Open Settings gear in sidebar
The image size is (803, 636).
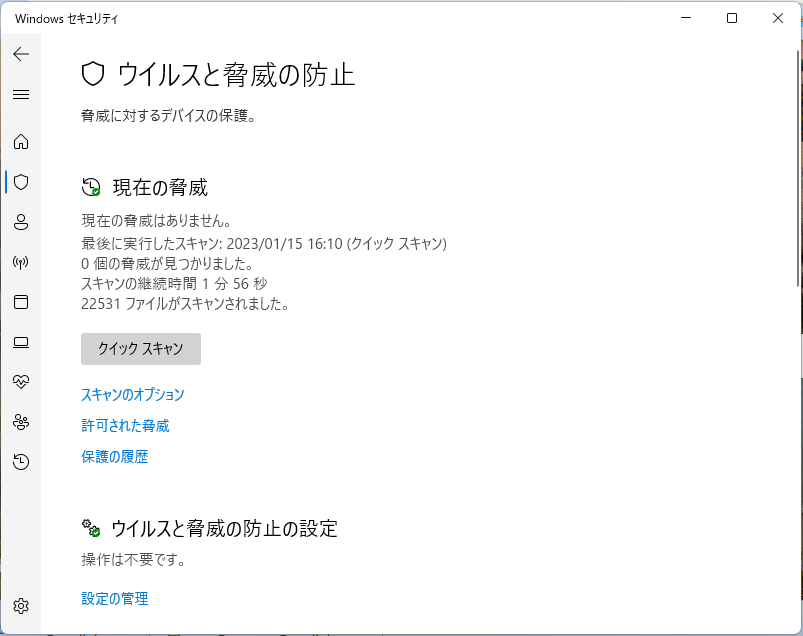pyautogui.click(x=21, y=606)
